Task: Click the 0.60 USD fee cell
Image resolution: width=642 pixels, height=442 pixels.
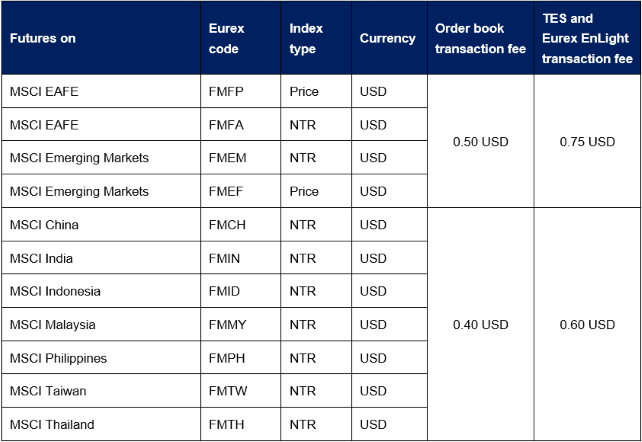Action: pos(587,325)
